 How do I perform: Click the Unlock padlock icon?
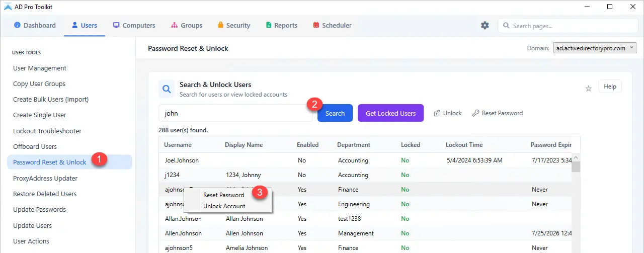pos(437,113)
